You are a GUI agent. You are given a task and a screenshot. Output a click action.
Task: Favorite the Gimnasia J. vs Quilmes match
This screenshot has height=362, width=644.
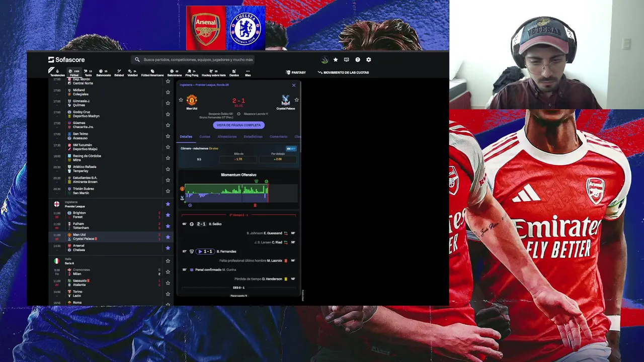(168, 103)
